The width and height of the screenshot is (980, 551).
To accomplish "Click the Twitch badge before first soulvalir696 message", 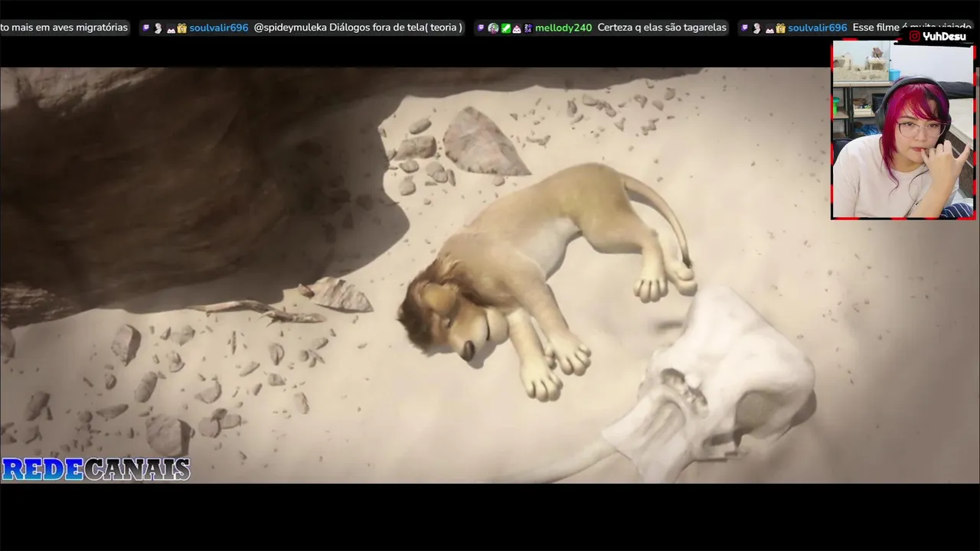I will (x=146, y=28).
